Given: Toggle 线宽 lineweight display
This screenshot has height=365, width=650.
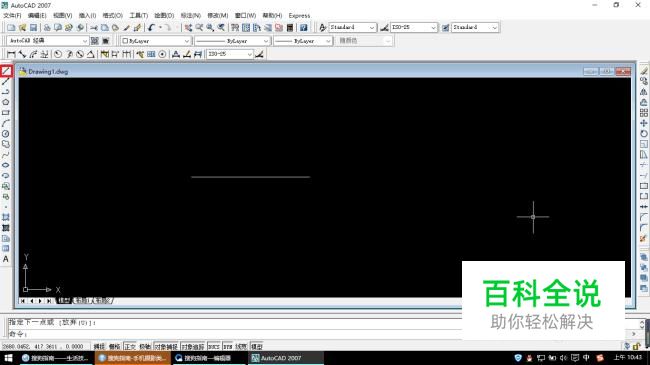Looking at the screenshot, I should coord(241,346).
